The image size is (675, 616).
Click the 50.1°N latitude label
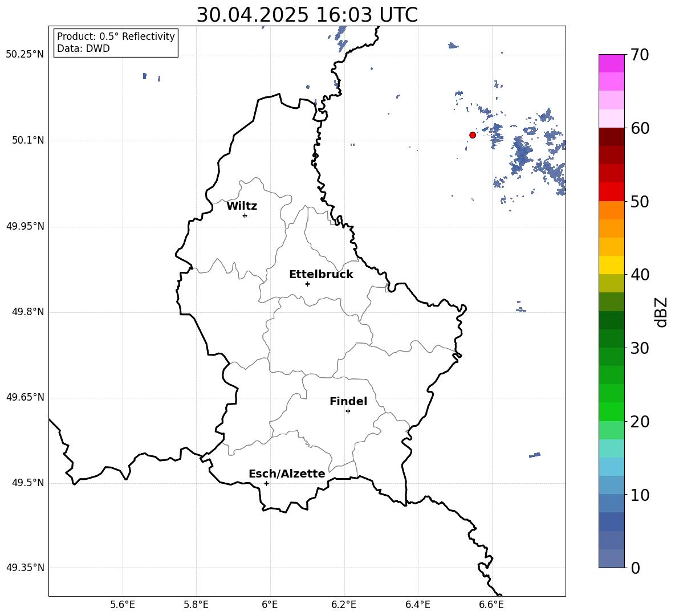28,141
